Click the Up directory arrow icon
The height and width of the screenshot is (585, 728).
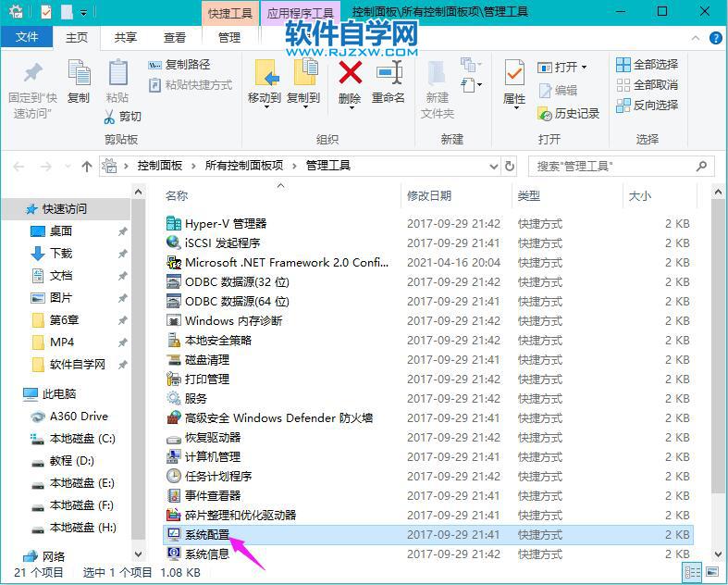point(87,167)
